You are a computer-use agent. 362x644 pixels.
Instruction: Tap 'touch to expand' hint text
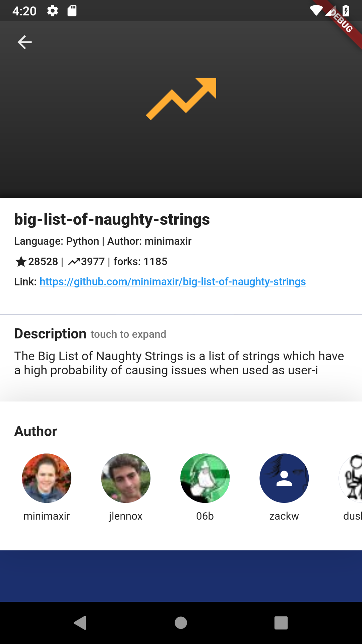point(128,334)
